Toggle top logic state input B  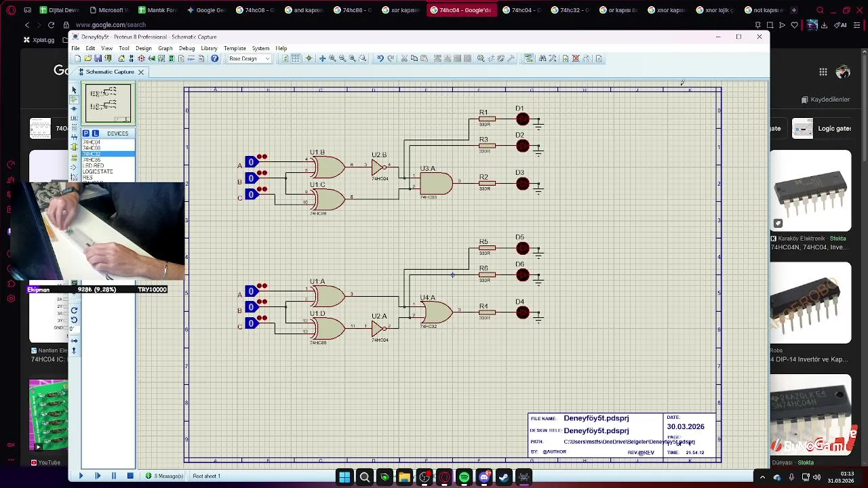coord(251,178)
